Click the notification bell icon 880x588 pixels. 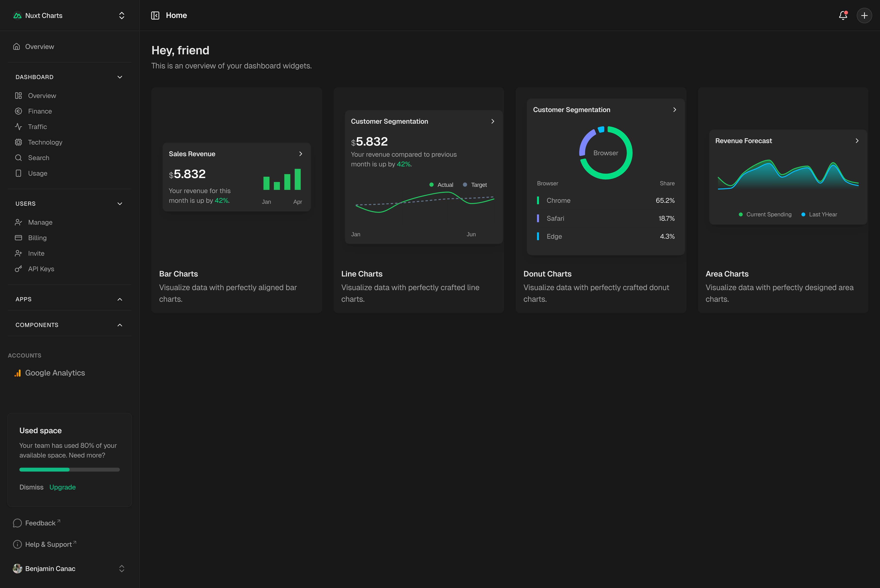pyautogui.click(x=843, y=15)
